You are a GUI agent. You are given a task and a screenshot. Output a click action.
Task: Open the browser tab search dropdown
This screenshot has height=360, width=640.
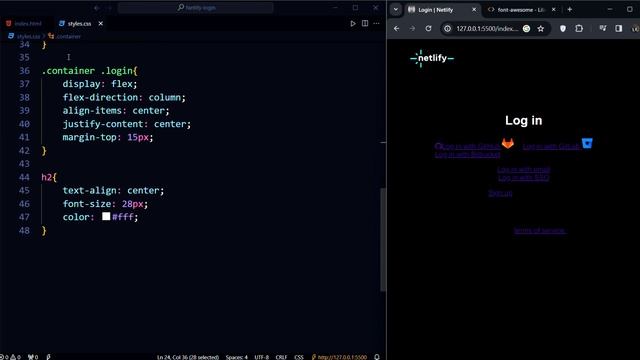click(396, 9)
